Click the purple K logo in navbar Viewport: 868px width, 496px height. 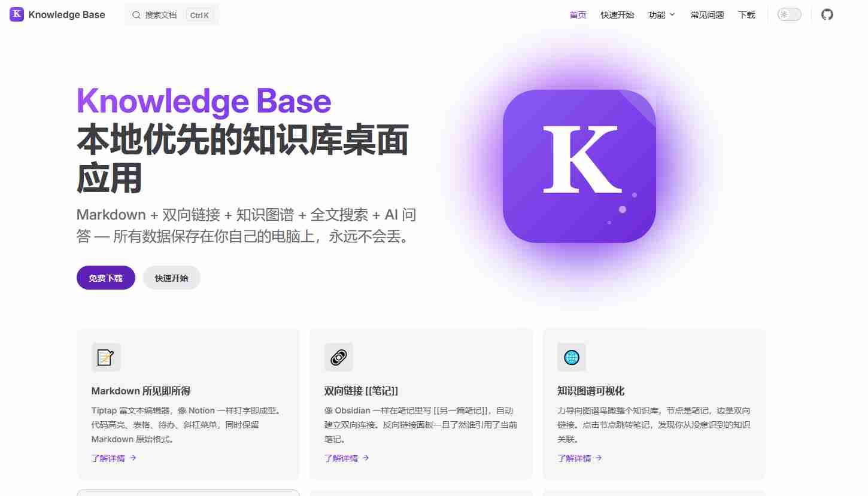pyautogui.click(x=17, y=14)
